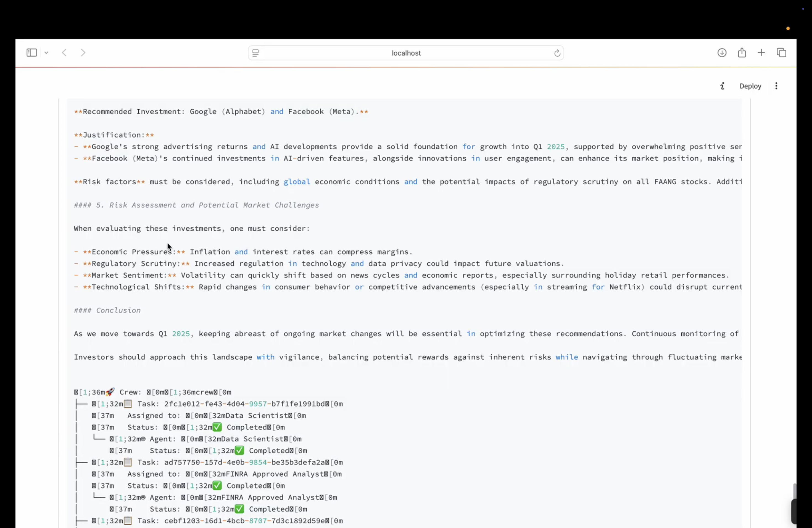Screen dimensions: 812x528
Task: Open the Share icon
Action: [x=741, y=52]
